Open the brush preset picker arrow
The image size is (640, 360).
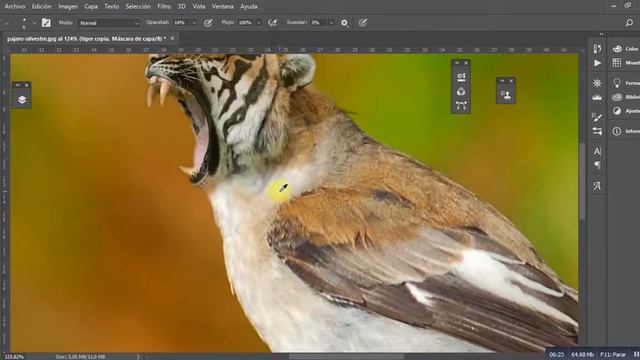point(34,23)
